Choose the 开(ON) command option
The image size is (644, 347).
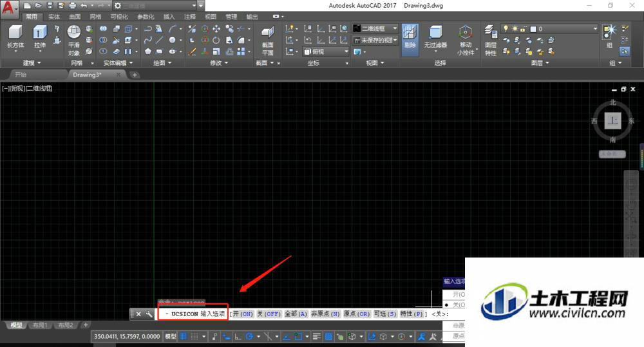tap(243, 314)
